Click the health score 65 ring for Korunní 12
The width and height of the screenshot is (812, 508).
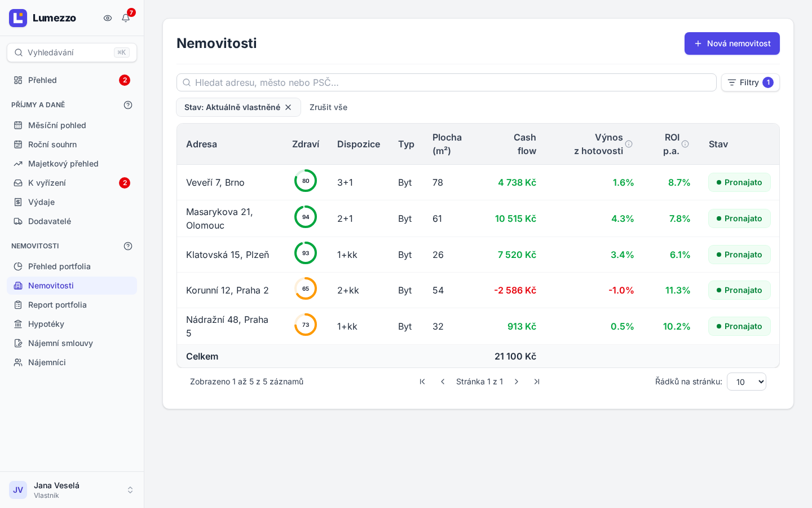(x=306, y=288)
